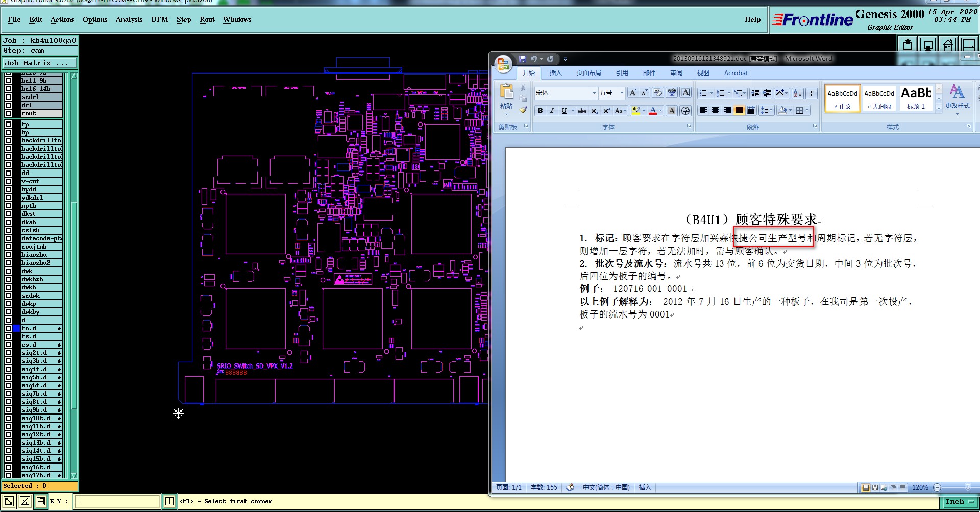Click the Word zoom slider handle

(968, 487)
